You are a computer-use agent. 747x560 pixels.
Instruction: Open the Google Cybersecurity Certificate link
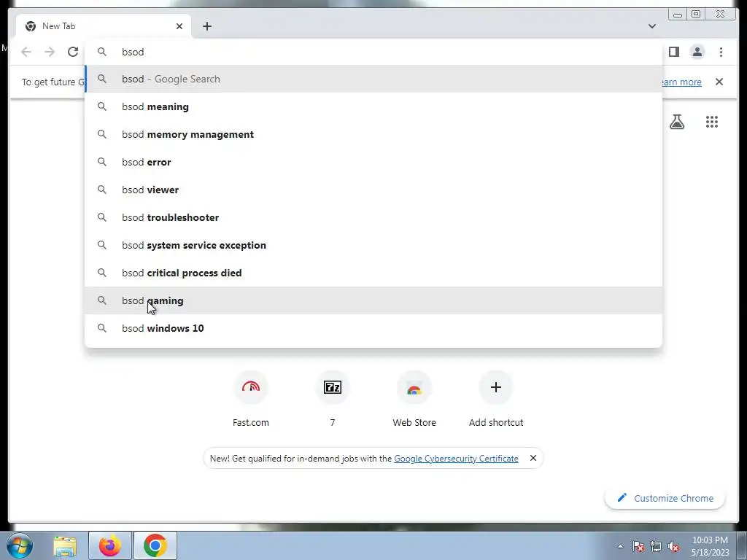tap(456, 459)
